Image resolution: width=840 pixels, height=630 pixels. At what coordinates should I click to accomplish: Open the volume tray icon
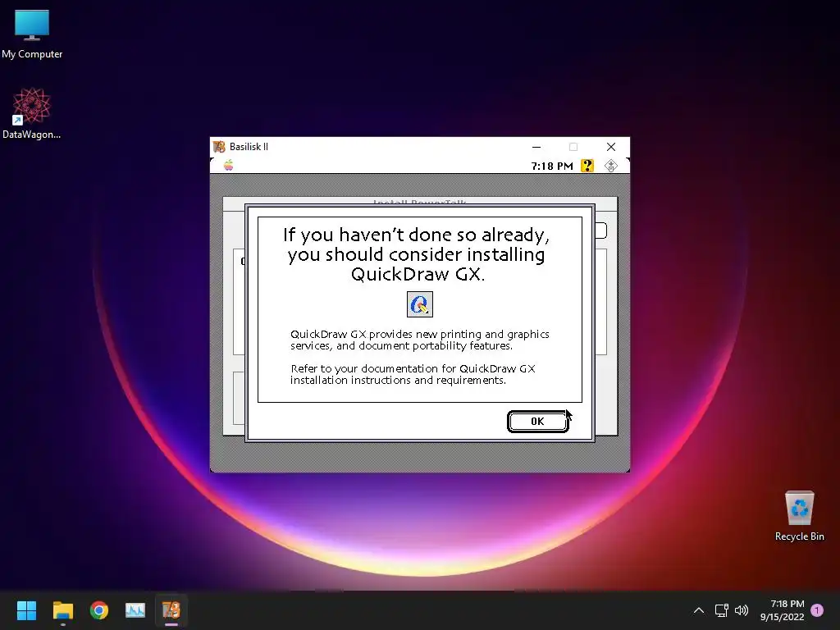click(742, 610)
